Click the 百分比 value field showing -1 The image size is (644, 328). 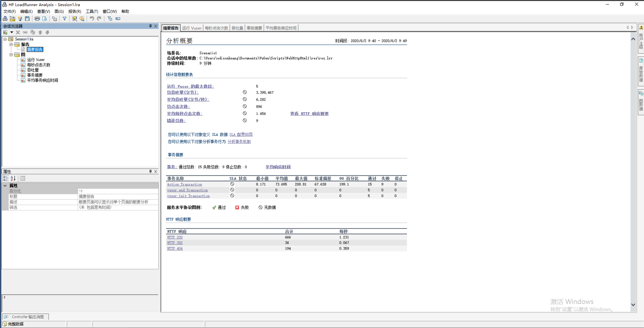tap(118, 191)
